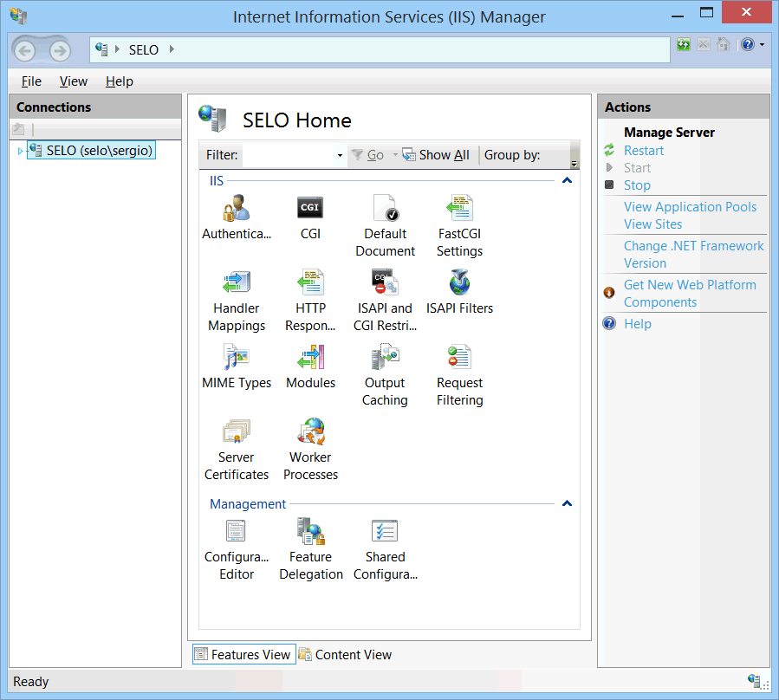Open the help icon dropdown arrow

tap(763, 45)
